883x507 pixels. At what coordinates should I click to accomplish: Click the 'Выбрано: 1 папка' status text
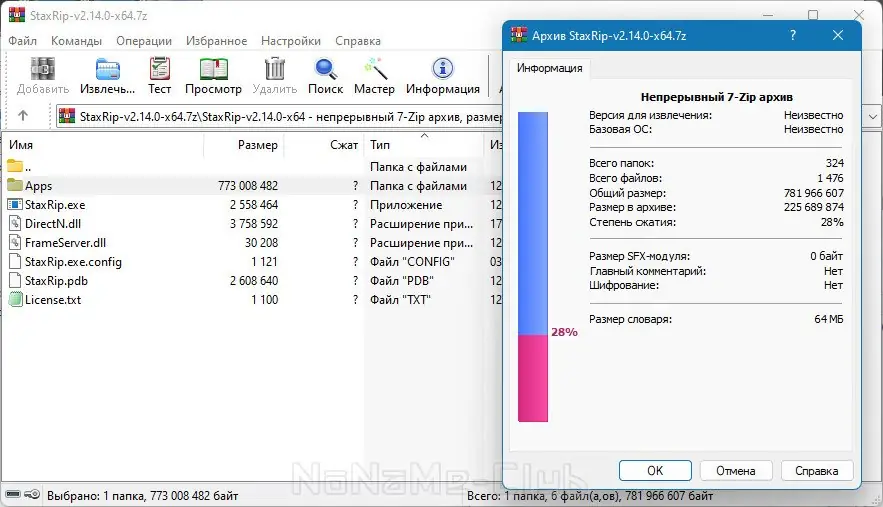click(142, 496)
